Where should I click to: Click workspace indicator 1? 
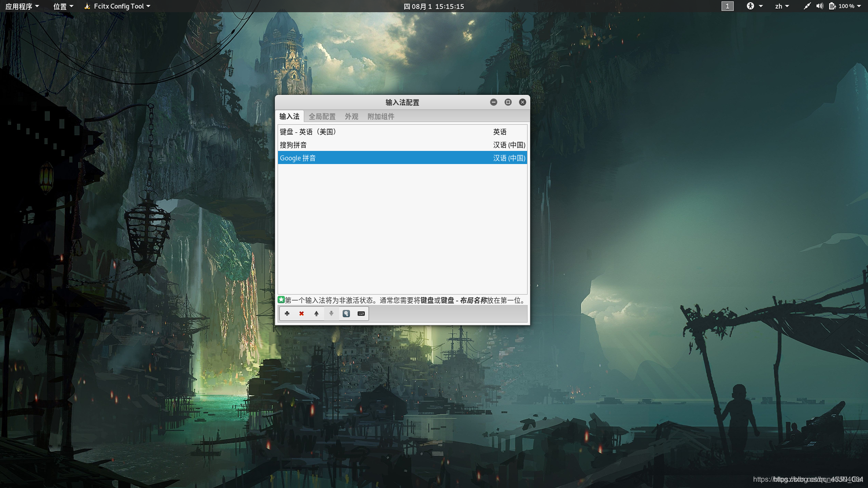pyautogui.click(x=727, y=6)
